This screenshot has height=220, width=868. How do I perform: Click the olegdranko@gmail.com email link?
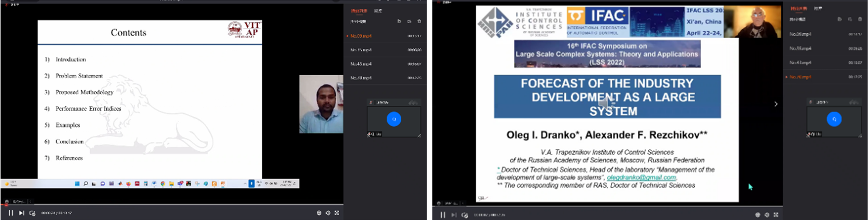tap(641, 178)
